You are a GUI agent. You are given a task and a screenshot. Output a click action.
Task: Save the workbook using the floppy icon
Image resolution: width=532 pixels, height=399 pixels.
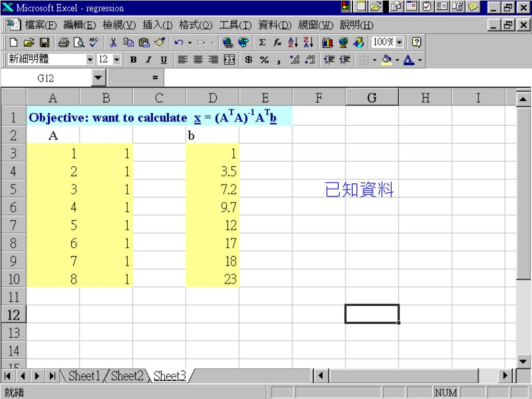tap(45, 43)
